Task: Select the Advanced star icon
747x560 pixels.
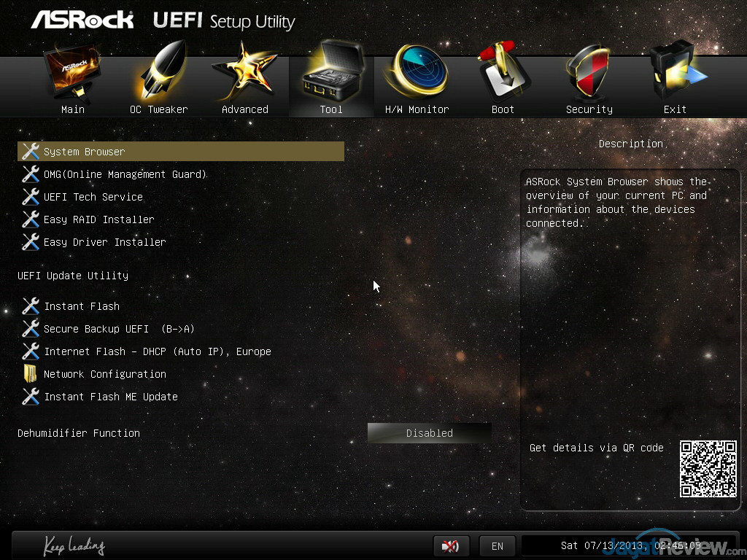Action: click(245, 71)
